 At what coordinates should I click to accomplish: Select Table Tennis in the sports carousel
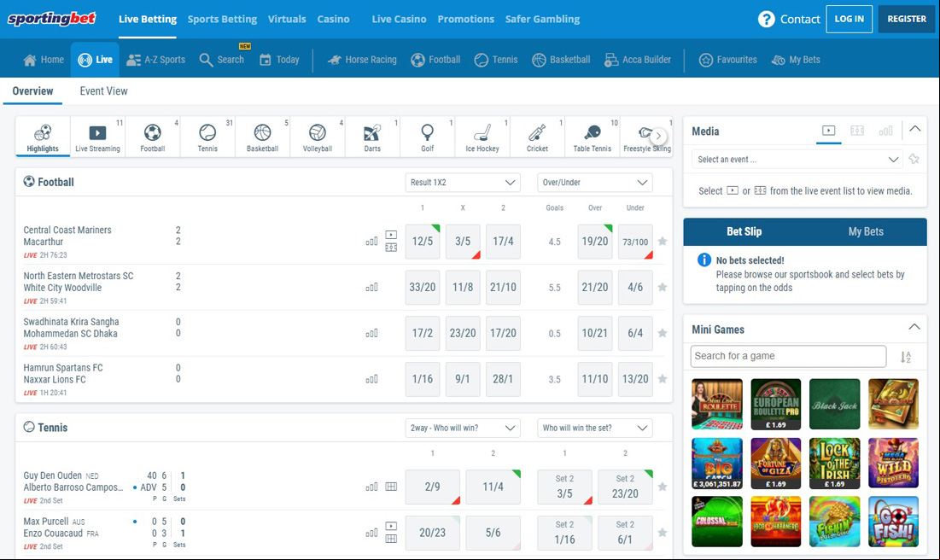click(593, 137)
